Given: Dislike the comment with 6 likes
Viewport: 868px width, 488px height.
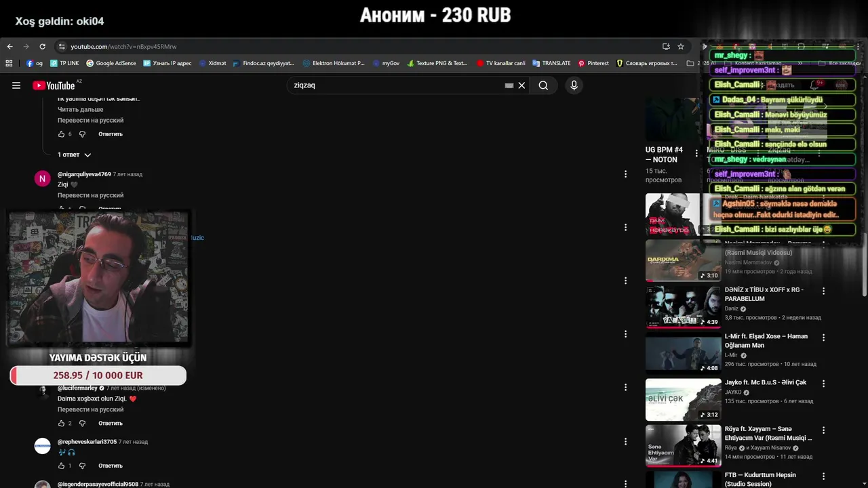Looking at the screenshot, I should 82,134.
